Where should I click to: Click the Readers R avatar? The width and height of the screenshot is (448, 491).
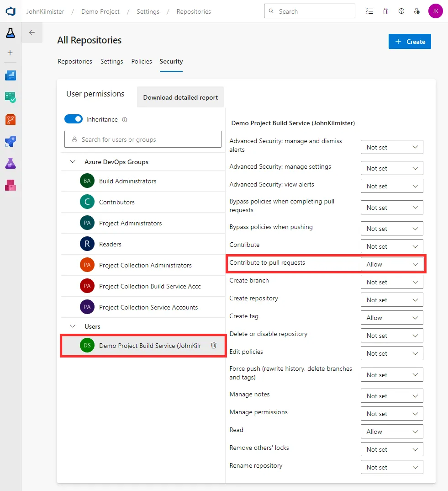coord(87,244)
